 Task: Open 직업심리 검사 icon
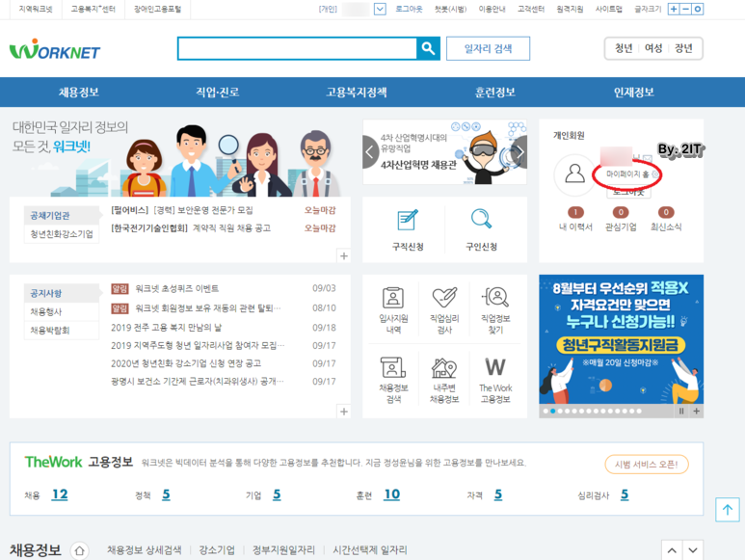tap(444, 298)
